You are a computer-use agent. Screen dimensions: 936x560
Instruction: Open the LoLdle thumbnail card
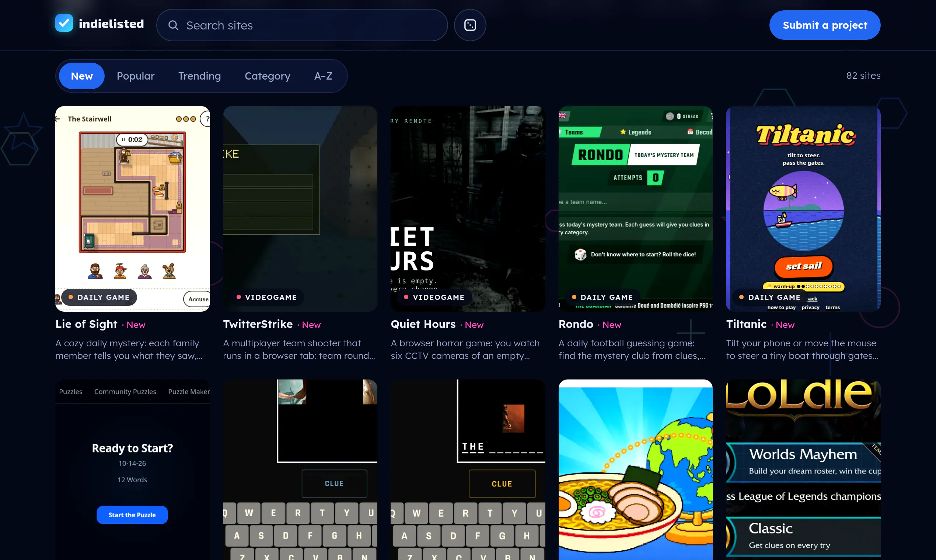tap(803, 470)
